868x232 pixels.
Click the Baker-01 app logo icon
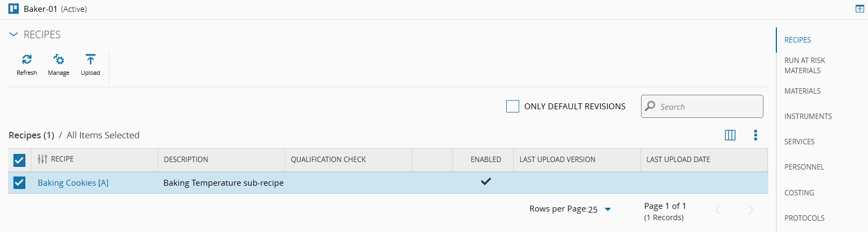13,9
